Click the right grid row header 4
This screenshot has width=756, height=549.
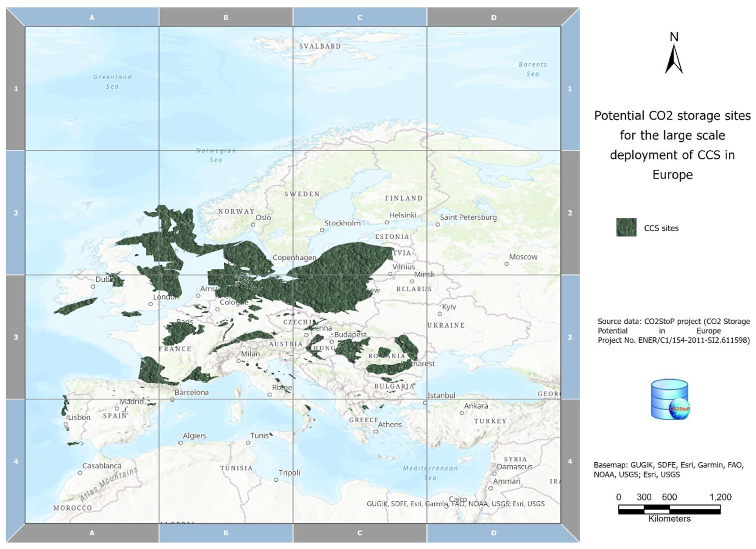pyautogui.click(x=570, y=461)
